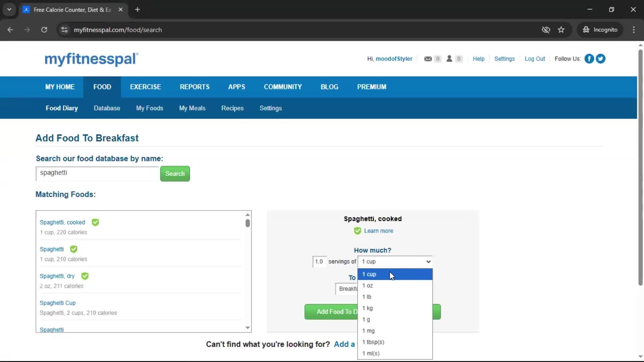This screenshot has height=362, width=644.
Task: Open the My Foods subtab
Action: coord(150,108)
